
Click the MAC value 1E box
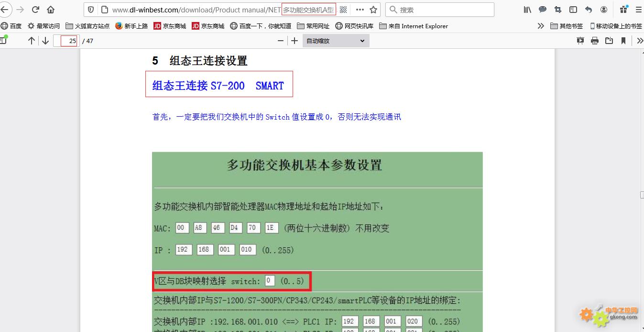272,228
